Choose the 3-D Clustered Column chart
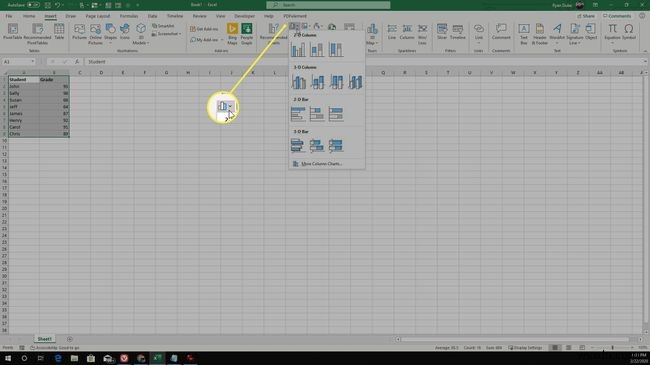Viewport: 650px width, 365px height. click(x=298, y=82)
